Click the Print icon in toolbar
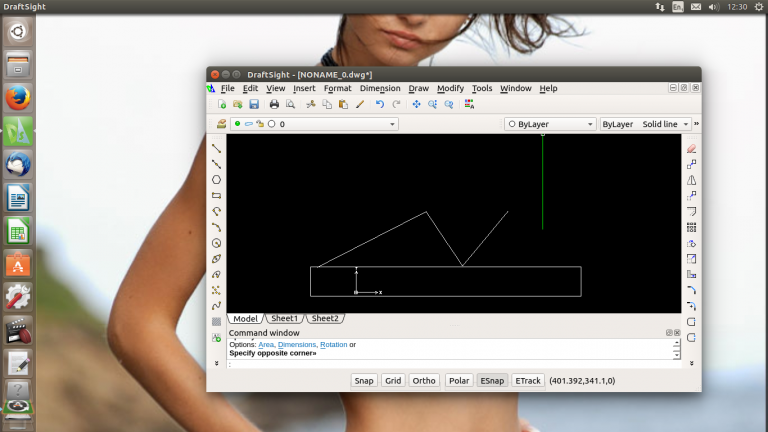768x432 pixels. [x=274, y=104]
